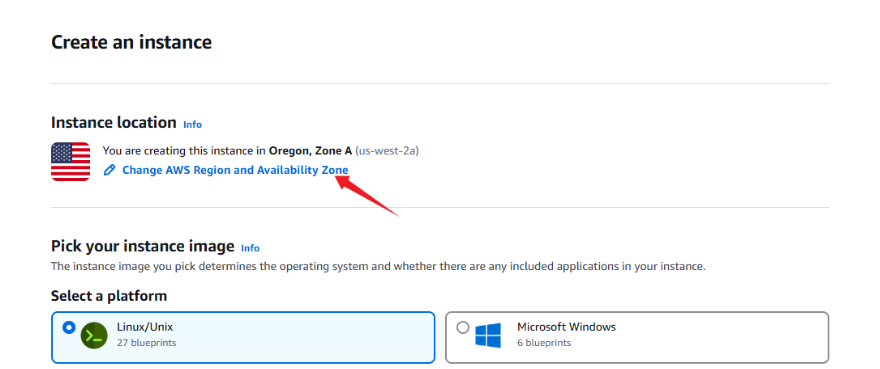Click the Instance location heading

[x=113, y=122]
